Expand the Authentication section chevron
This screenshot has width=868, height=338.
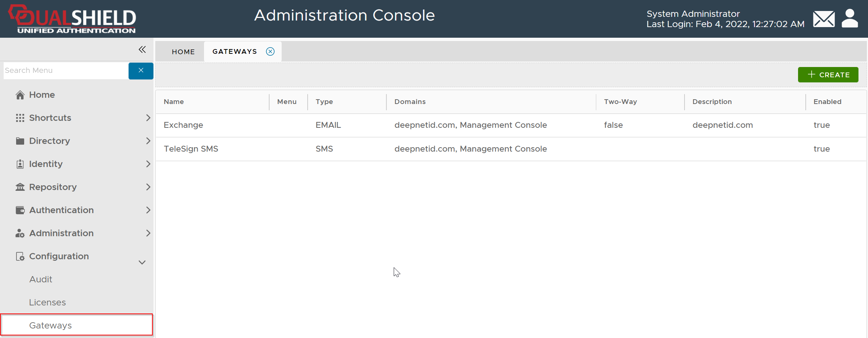[148, 210]
